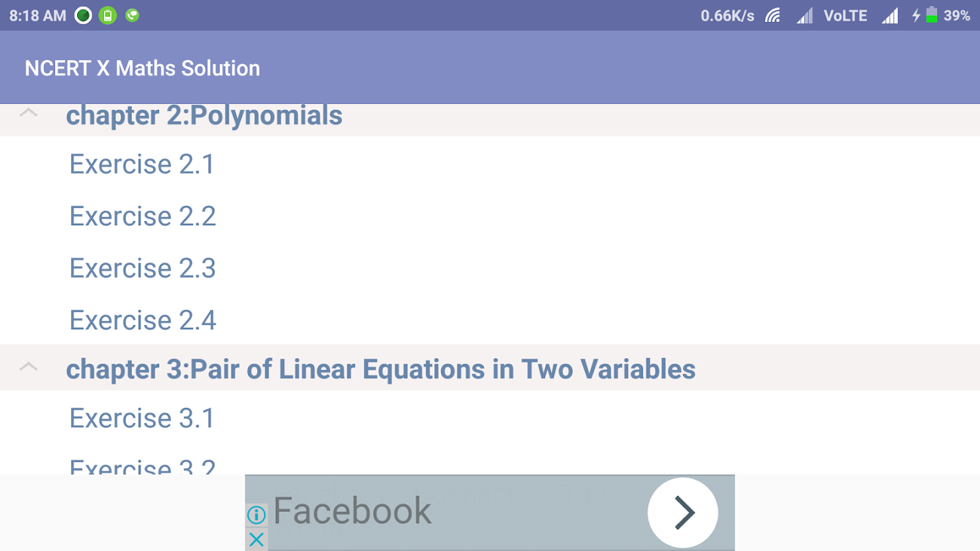980x551 pixels.
Task: Tap the green battery notification icon
Action: 108,15
